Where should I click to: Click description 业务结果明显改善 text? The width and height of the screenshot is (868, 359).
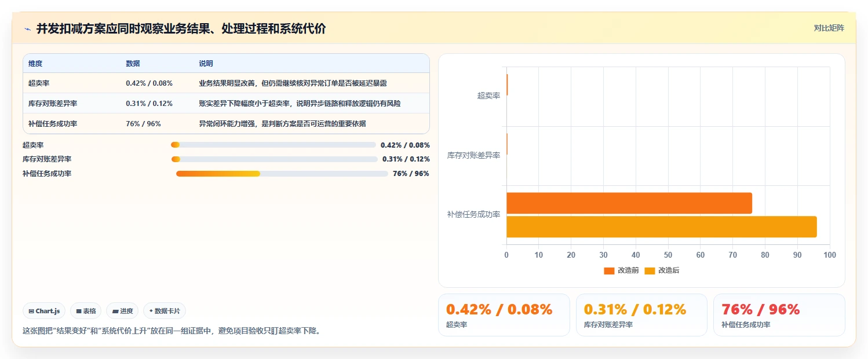(x=293, y=83)
